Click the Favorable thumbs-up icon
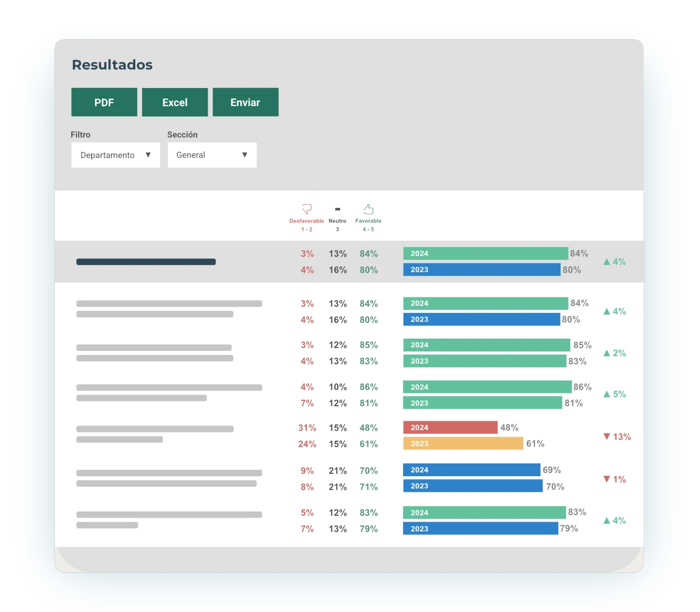The width and height of the screenshot is (700, 612). pyautogui.click(x=368, y=209)
